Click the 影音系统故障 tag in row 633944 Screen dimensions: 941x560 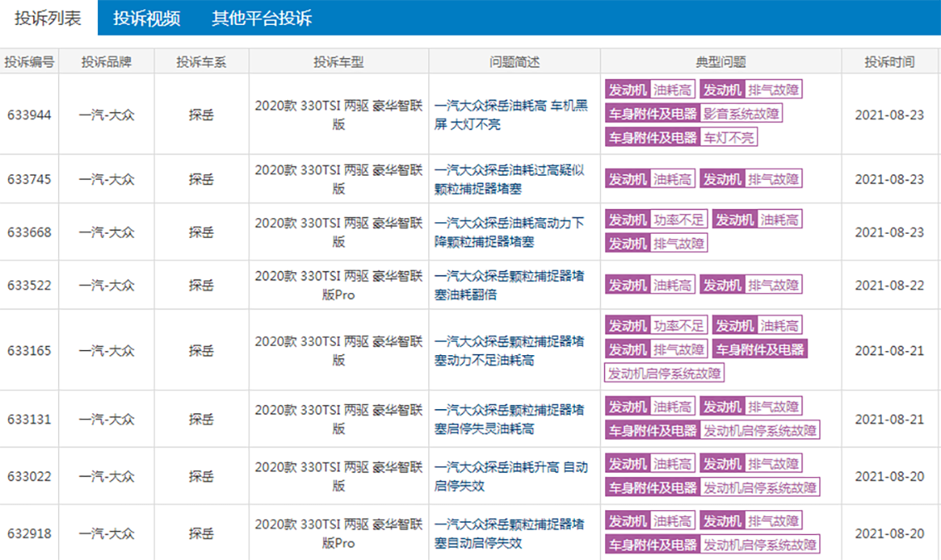pos(741,114)
